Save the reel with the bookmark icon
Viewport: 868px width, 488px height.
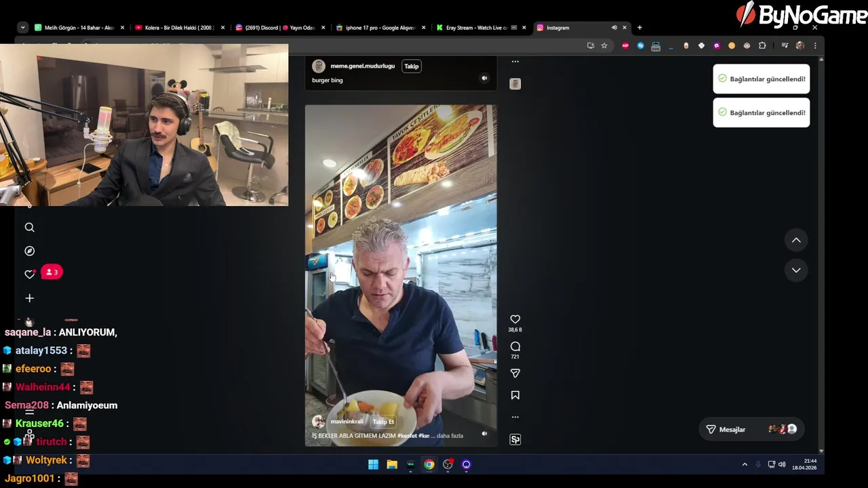point(515,395)
